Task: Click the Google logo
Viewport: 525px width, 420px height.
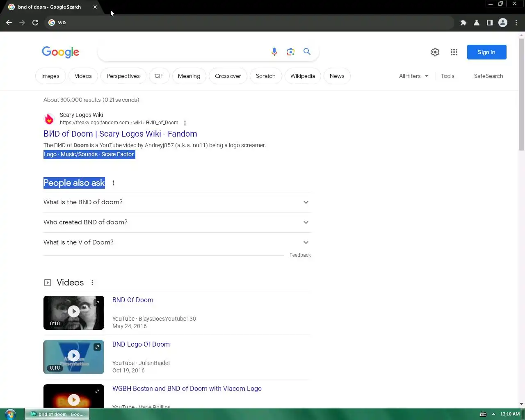Action: pos(60,52)
